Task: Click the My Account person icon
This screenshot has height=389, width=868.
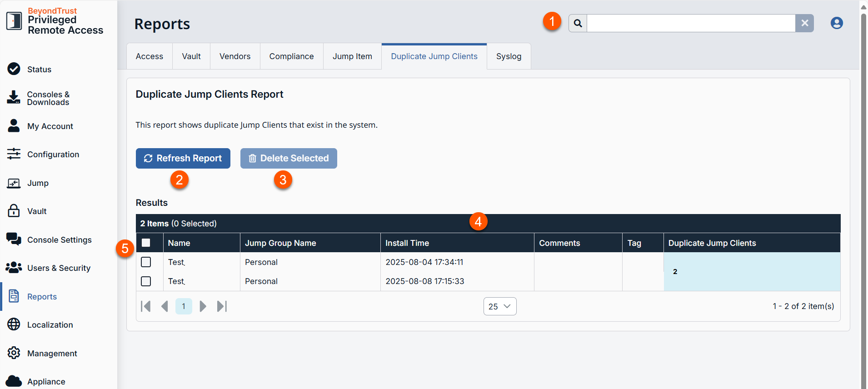Action: [x=14, y=125]
